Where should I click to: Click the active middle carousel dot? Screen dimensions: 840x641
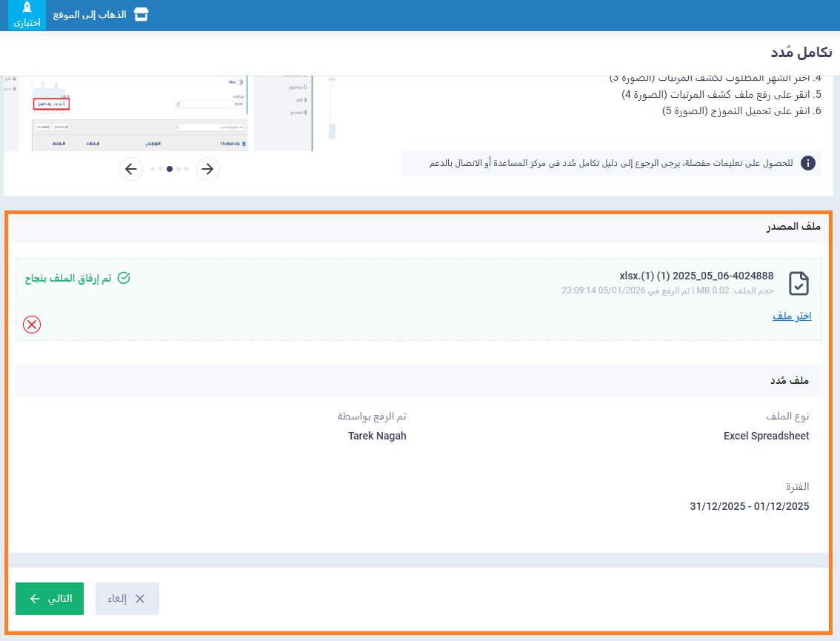click(170, 169)
